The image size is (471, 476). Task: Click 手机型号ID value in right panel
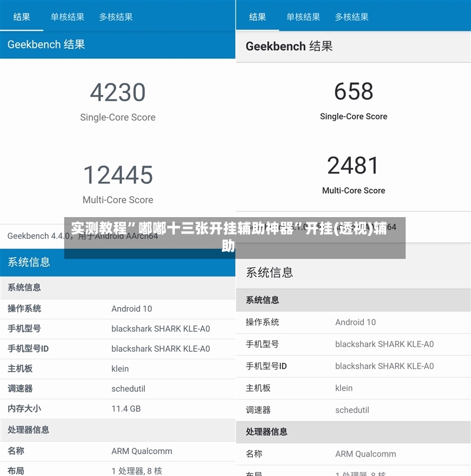tap(384, 366)
